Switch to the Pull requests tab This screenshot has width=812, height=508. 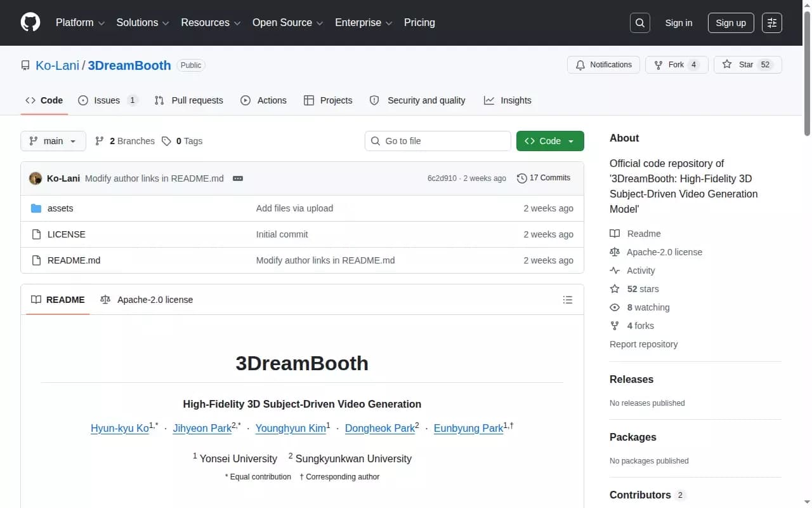click(189, 100)
